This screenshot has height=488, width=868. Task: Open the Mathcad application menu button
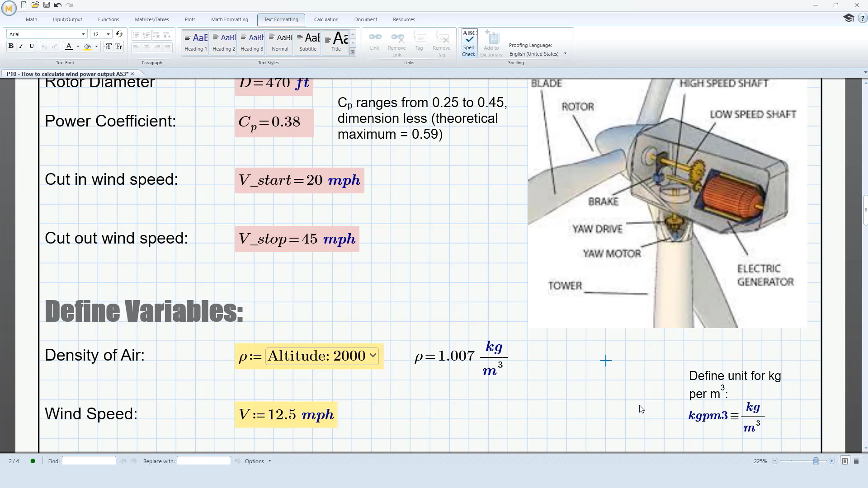[x=9, y=8]
